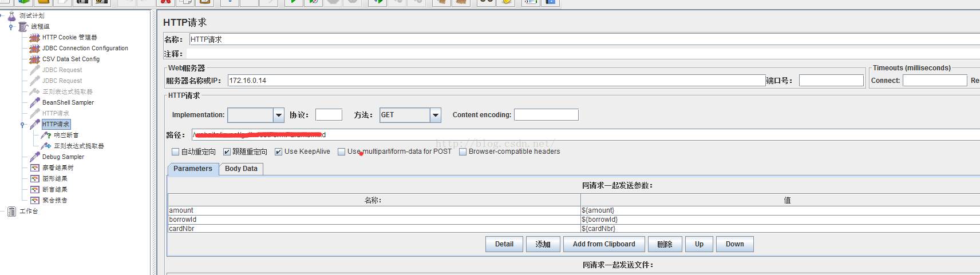Click the Down button

click(735, 244)
